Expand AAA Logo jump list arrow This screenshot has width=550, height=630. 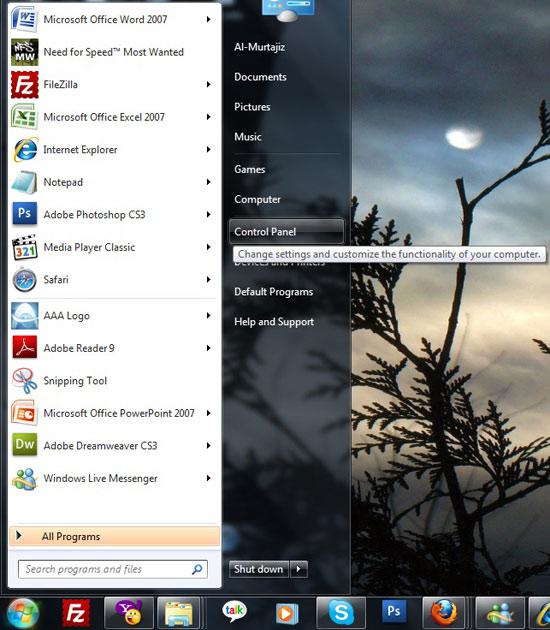coord(209,316)
